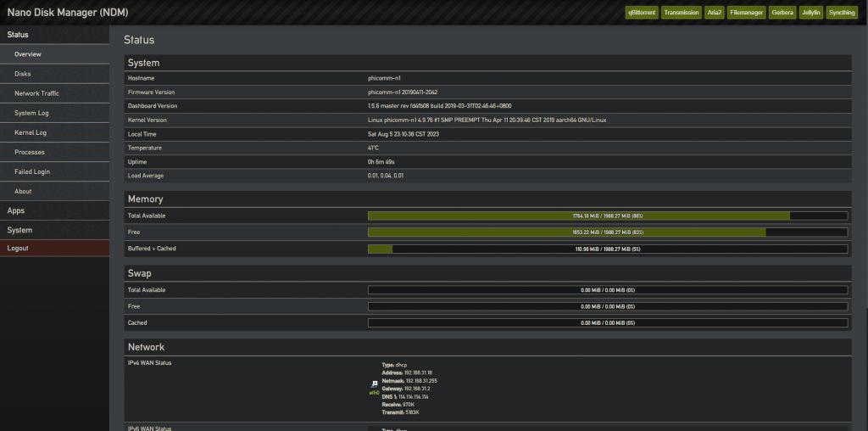Expand the System sidebar menu
This screenshot has height=431, width=868.
click(x=19, y=230)
